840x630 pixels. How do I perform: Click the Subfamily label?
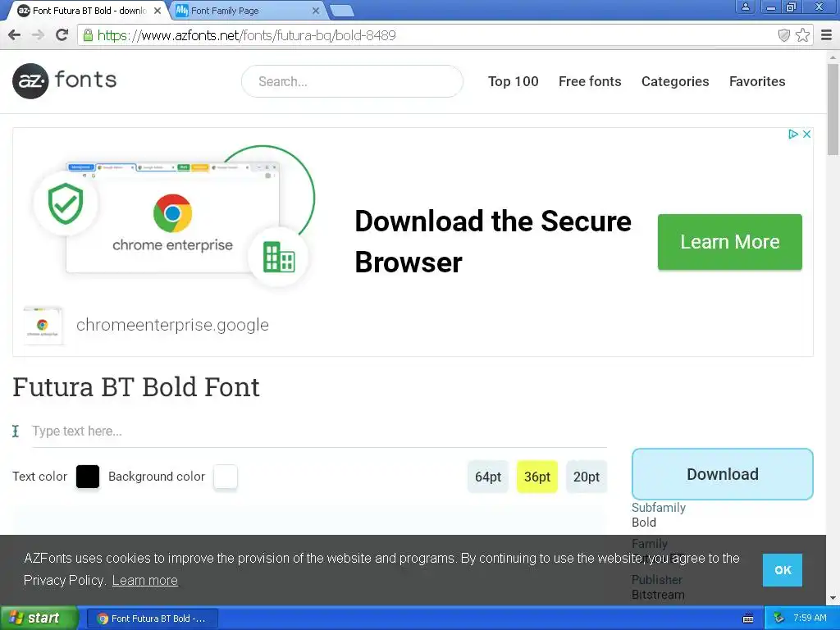coord(659,507)
